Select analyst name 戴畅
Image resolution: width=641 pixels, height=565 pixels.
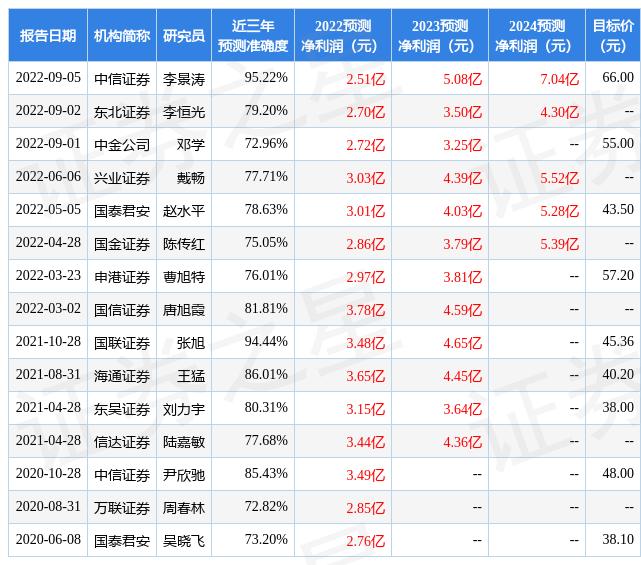pyautogui.click(x=191, y=178)
